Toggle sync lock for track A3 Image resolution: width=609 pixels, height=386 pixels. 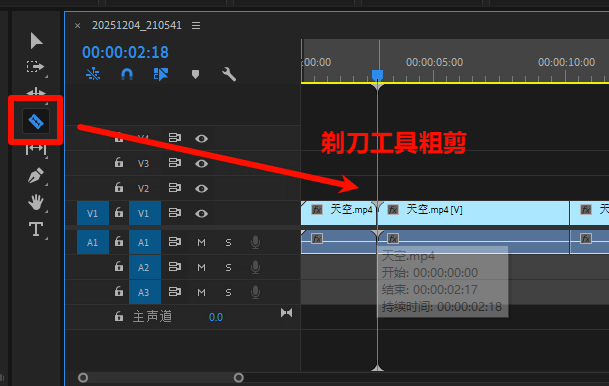(x=174, y=292)
